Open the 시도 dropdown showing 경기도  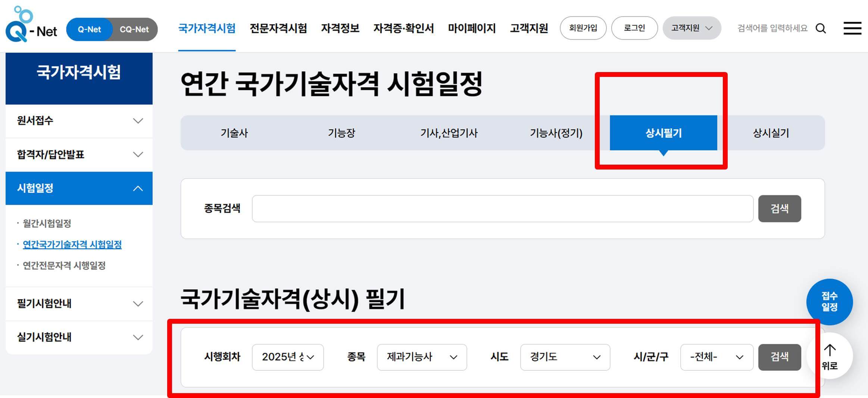[x=565, y=357]
